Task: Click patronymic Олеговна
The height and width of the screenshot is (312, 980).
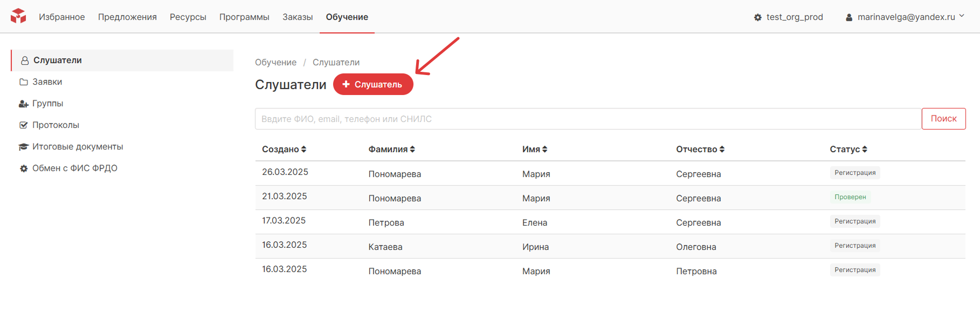Action: 696,247
